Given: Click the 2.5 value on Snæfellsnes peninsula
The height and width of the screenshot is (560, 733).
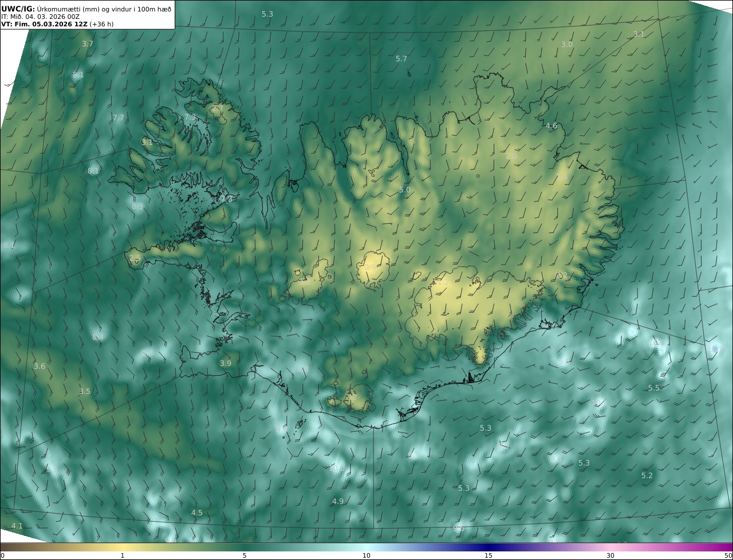Looking at the screenshot, I should tap(135, 258).
